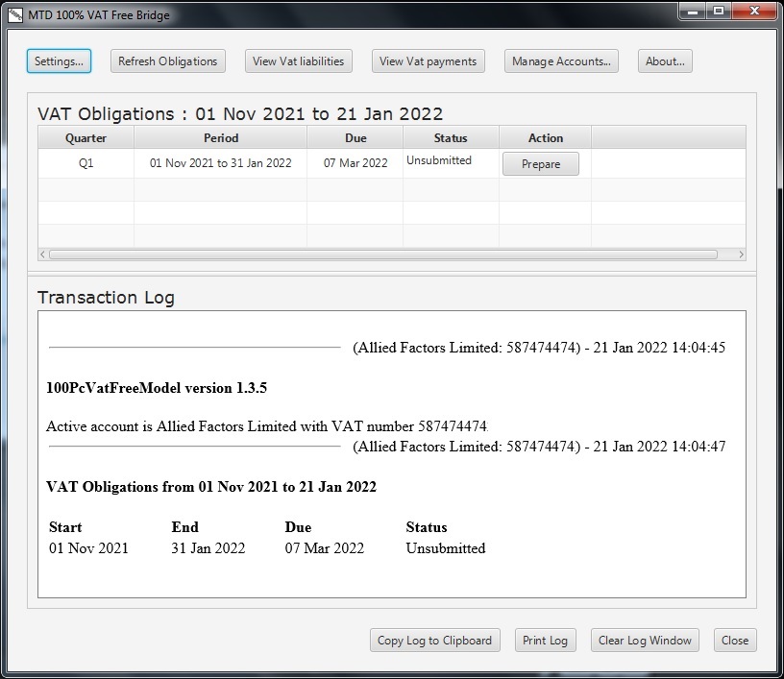Click the 'Unsubmitted' status cell in table
This screenshot has width=784, height=679.
(x=451, y=163)
